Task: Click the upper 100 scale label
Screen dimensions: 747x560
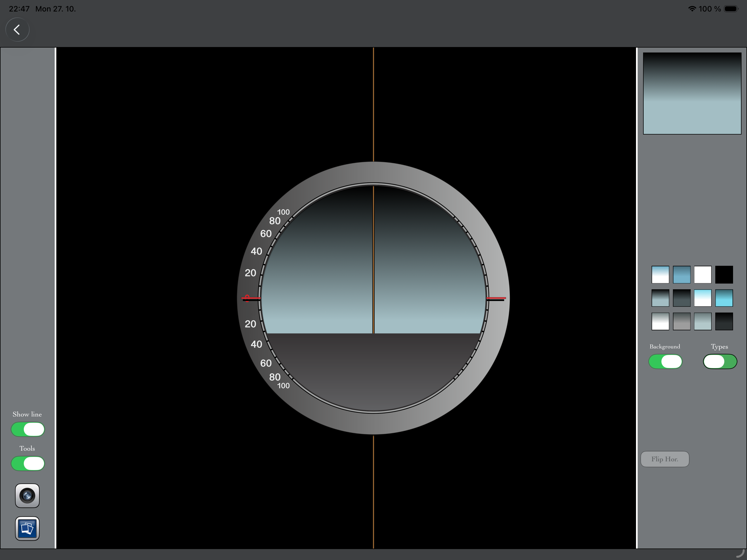Action: [283, 212]
